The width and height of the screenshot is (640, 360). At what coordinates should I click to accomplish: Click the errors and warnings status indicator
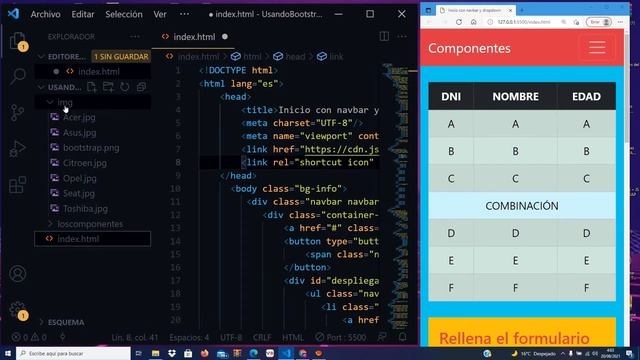coord(29,338)
